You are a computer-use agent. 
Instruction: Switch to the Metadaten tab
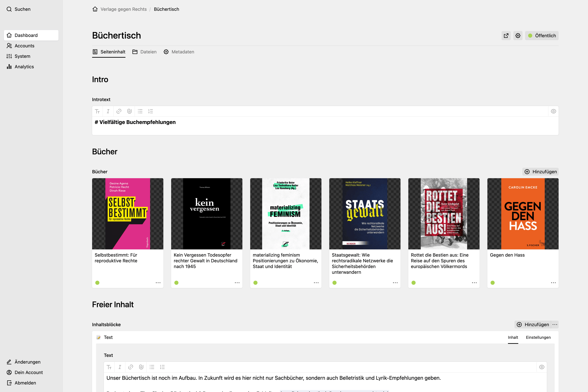(179, 52)
